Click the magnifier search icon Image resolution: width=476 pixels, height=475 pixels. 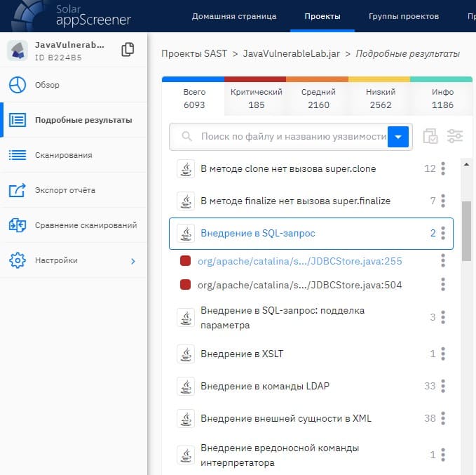[186, 136]
